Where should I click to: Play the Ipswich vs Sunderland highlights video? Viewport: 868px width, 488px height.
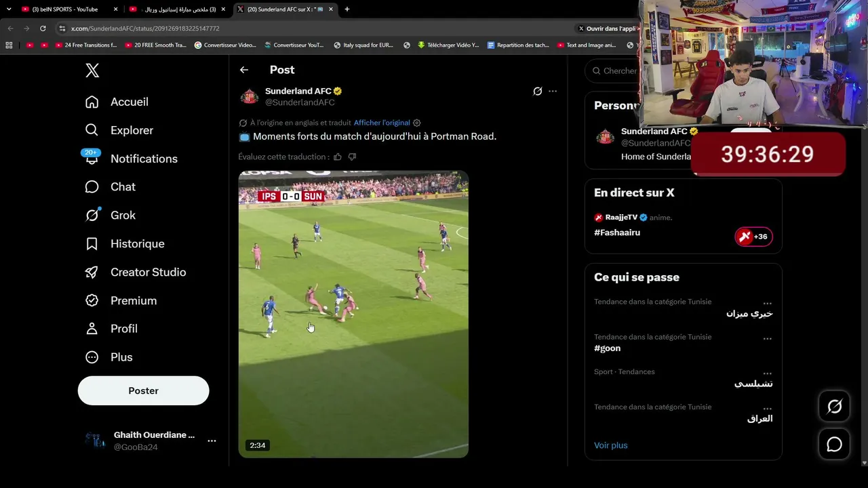point(353,314)
